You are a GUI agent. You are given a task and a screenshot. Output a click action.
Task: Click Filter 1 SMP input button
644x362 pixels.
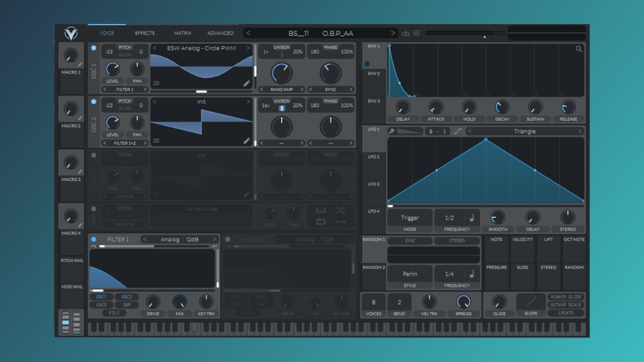point(126,305)
